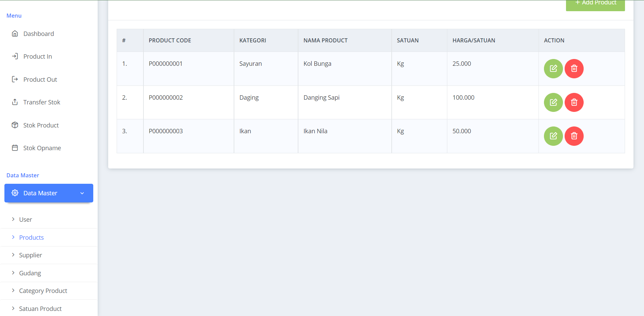Open the Products submenu link

[32, 237]
